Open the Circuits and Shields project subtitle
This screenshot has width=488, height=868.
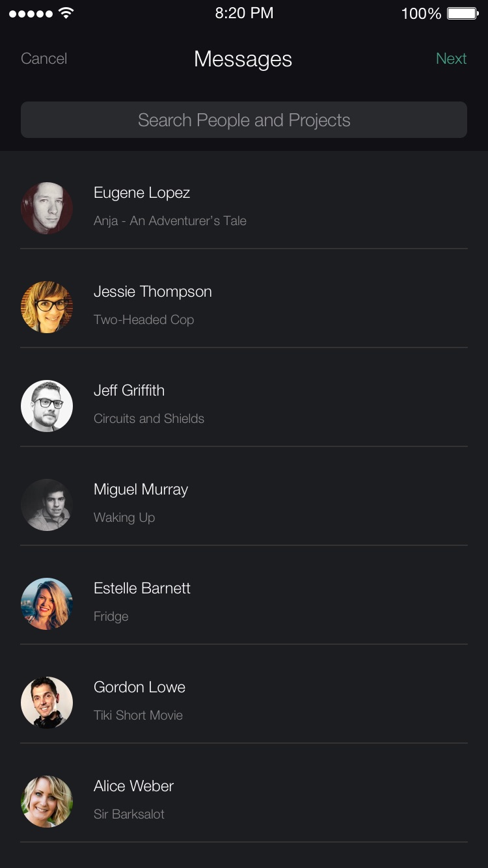coord(149,418)
